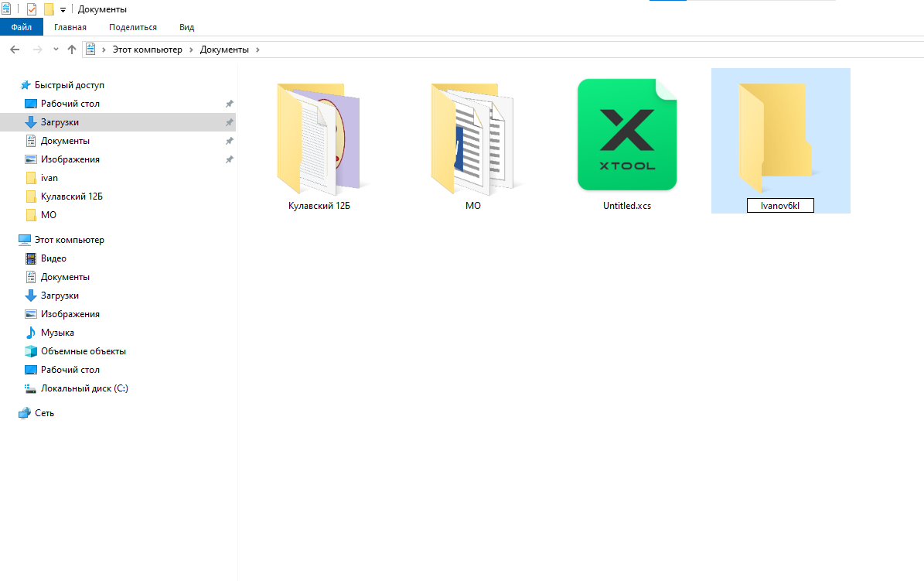
Task: Click inside the Ivanov6kl rename field
Action: click(780, 205)
